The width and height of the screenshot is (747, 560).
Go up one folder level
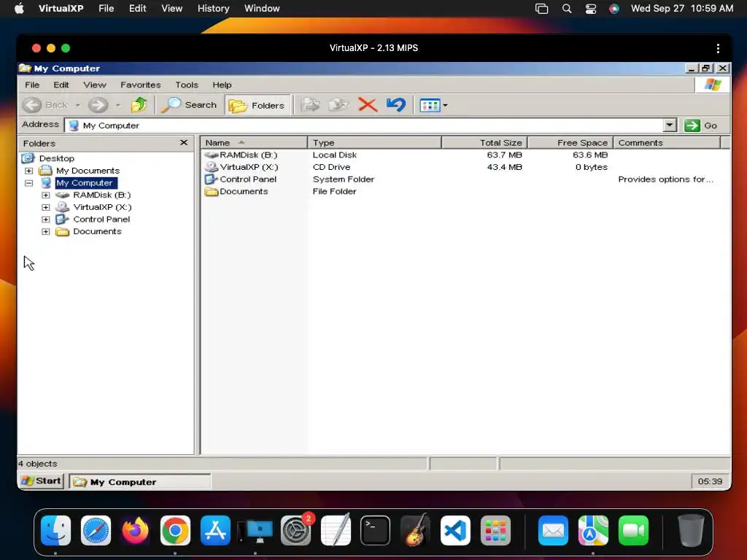(x=139, y=105)
